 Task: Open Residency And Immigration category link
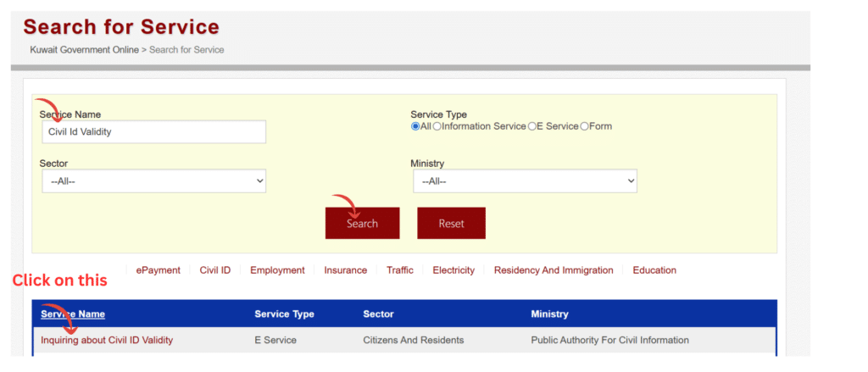click(x=554, y=270)
